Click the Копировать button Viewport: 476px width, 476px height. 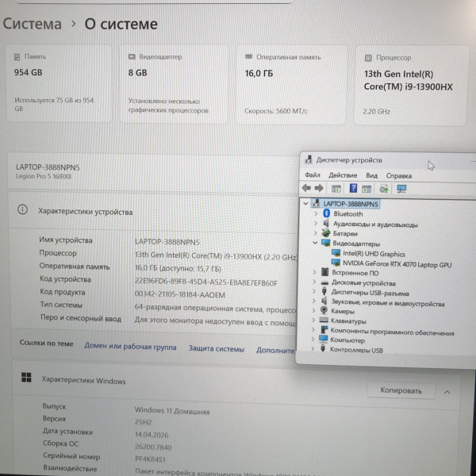point(401,390)
